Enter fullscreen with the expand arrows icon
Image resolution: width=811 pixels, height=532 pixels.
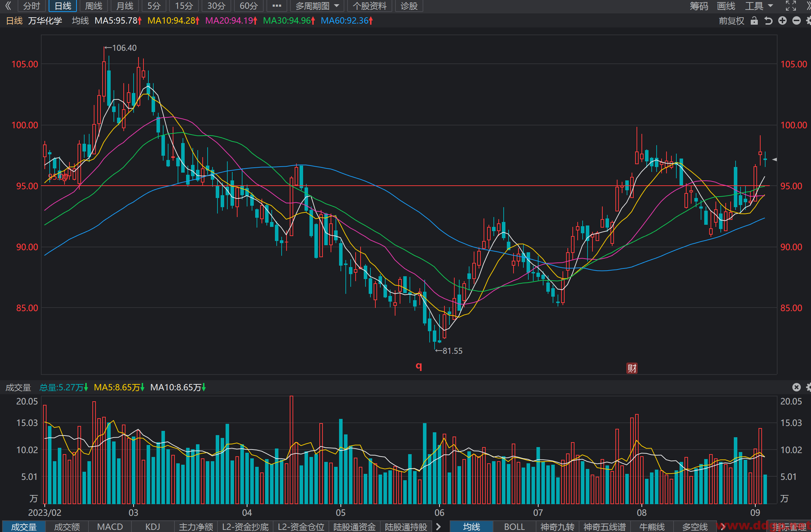point(791,6)
